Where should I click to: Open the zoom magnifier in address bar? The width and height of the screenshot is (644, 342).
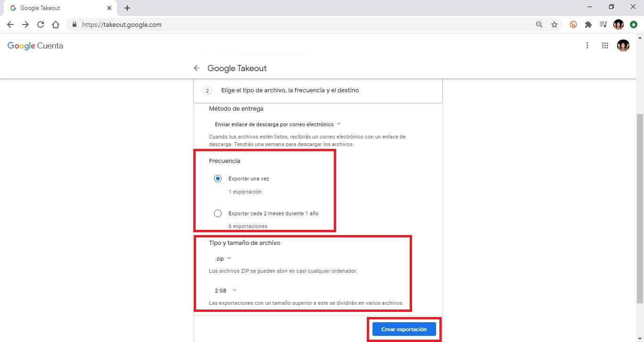click(x=539, y=24)
